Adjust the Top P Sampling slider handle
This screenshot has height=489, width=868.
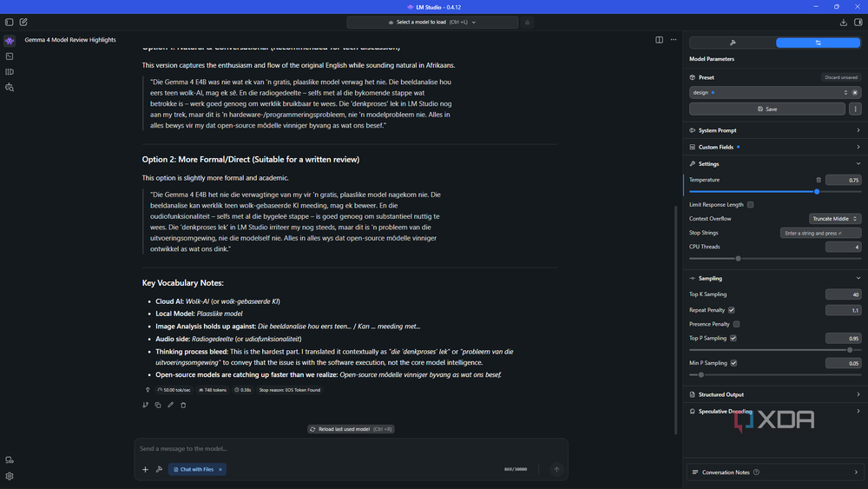coord(850,350)
